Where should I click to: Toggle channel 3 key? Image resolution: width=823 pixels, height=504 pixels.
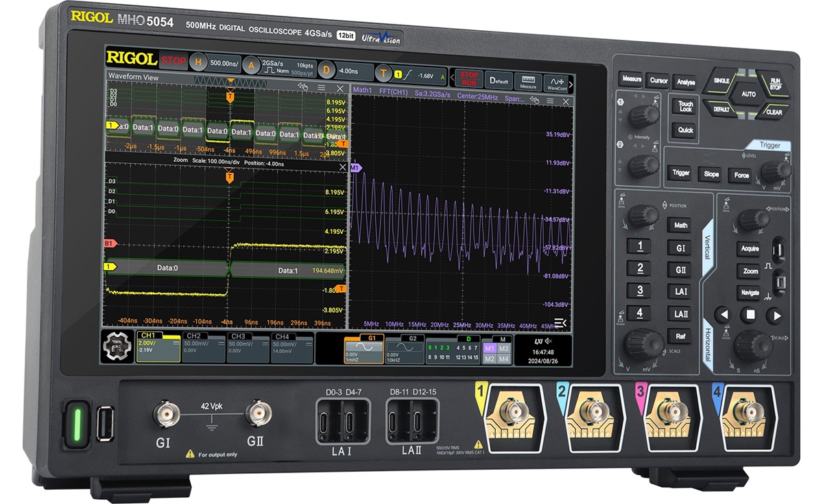[639, 291]
